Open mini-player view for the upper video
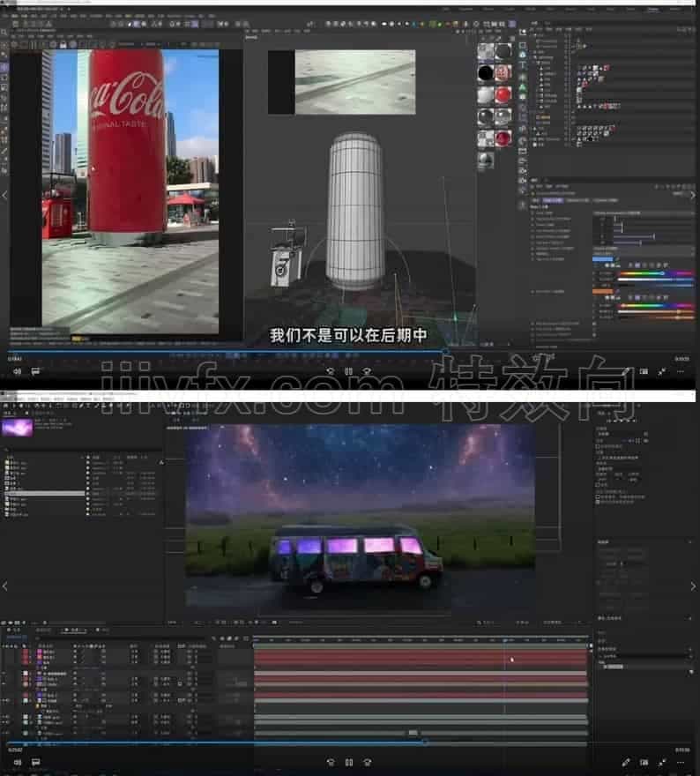Viewport: 700px width, 776px height. pyautogui.click(x=644, y=371)
